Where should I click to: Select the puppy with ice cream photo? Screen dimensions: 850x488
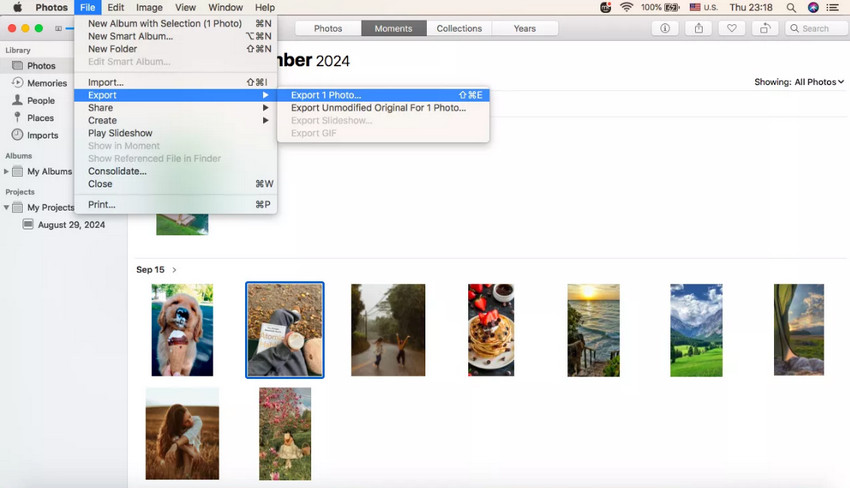(x=182, y=330)
